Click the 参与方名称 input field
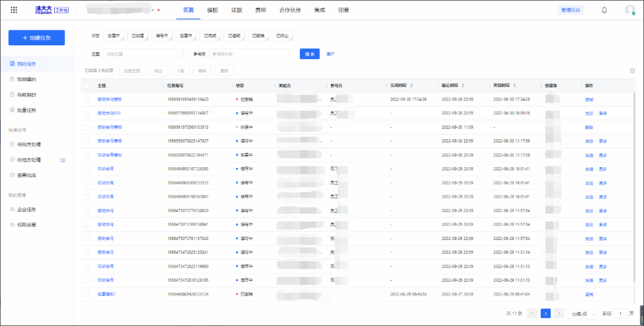Image resolution: width=644 pixels, height=326 pixels. coord(249,54)
